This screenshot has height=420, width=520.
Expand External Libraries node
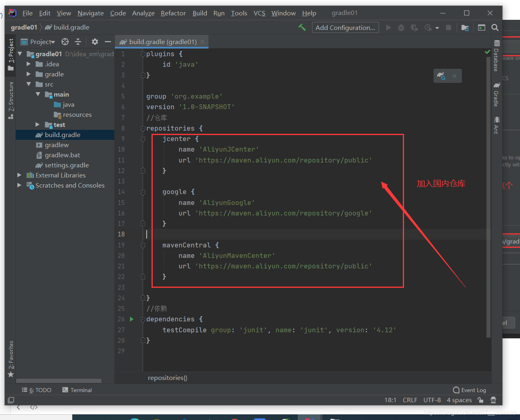coord(19,175)
